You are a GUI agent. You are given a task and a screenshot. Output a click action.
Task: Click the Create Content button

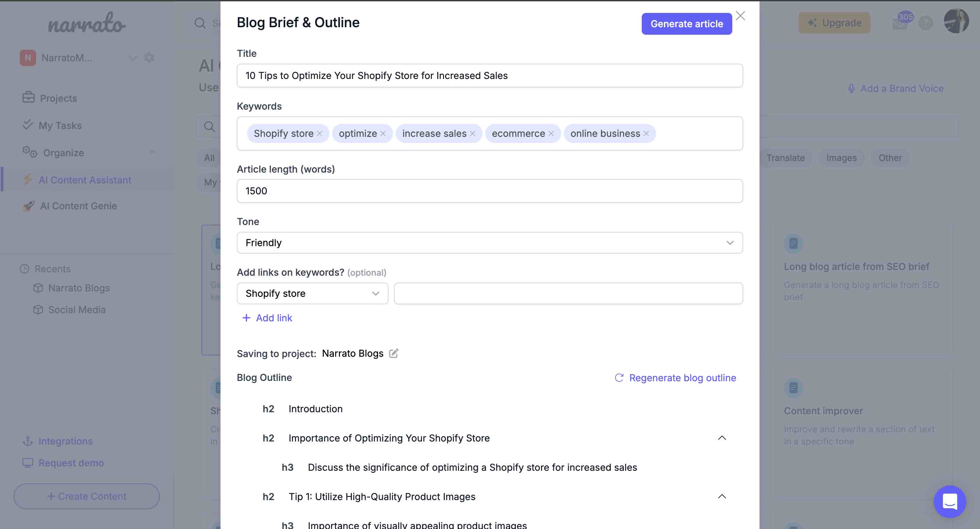click(x=87, y=496)
